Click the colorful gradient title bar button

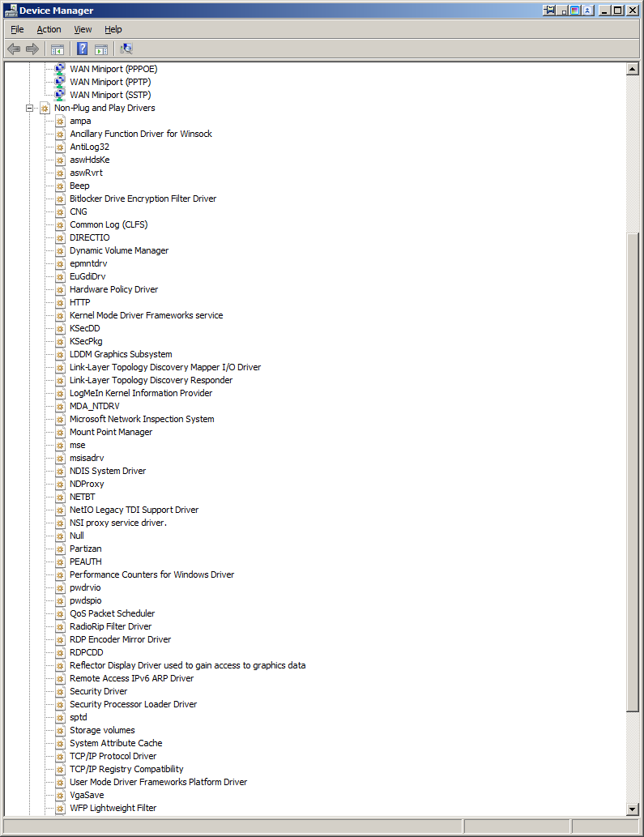click(574, 11)
